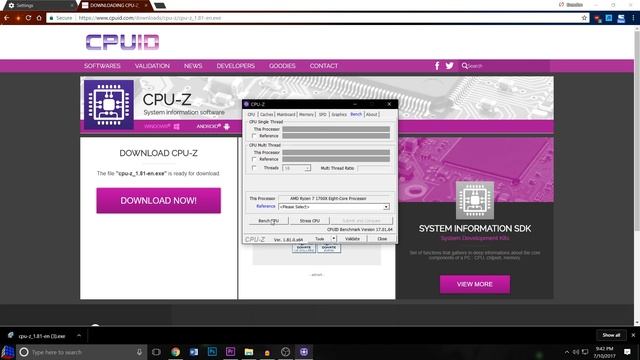This screenshot has width=640, height=360.
Task: Switch to the CPU tab in CPU-Z
Action: [251, 114]
